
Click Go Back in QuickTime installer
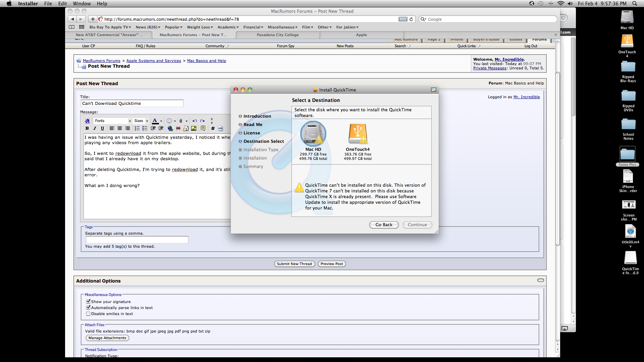(384, 225)
